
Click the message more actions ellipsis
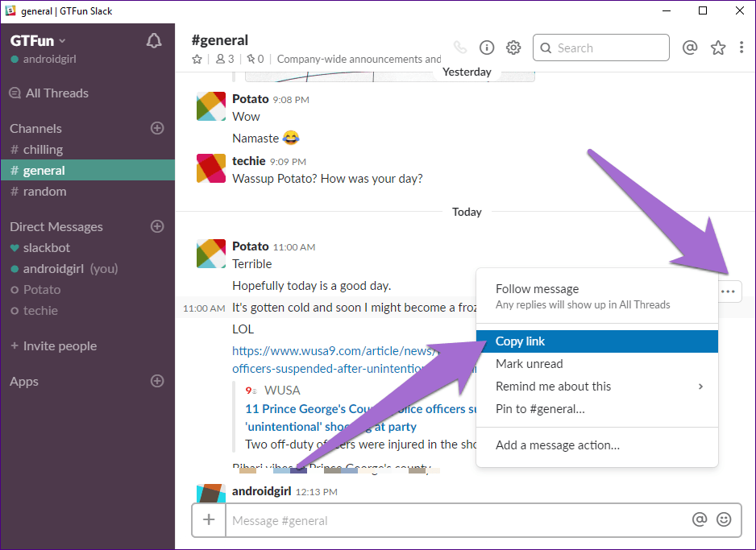coord(728,292)
